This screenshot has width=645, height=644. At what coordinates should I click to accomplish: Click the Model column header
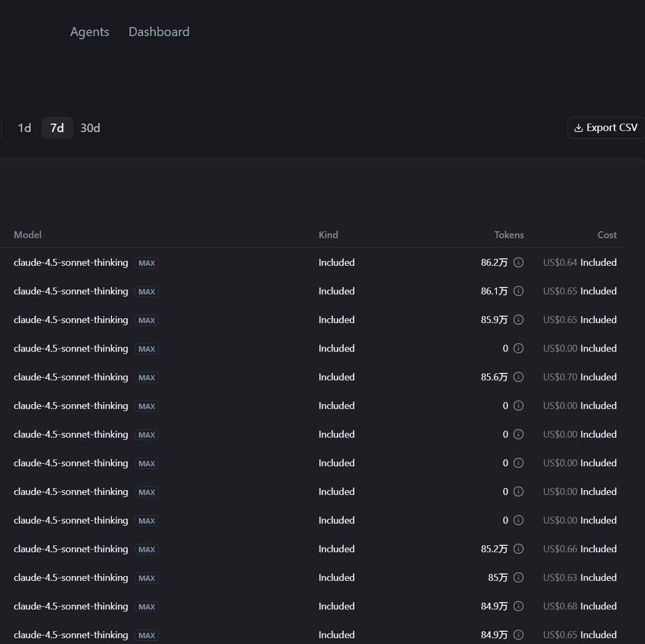coord(28,235)
